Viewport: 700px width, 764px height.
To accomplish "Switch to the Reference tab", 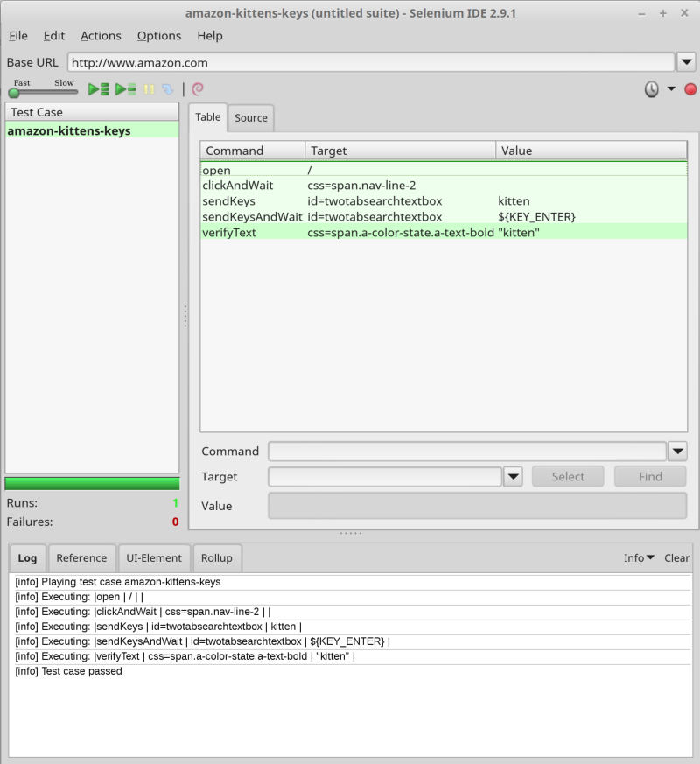I will click(81, 557).
